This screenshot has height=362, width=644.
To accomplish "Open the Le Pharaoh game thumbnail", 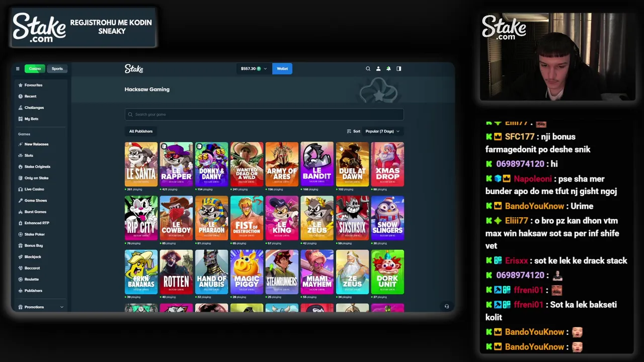I will pyautogui.click(x=211, y=218).
